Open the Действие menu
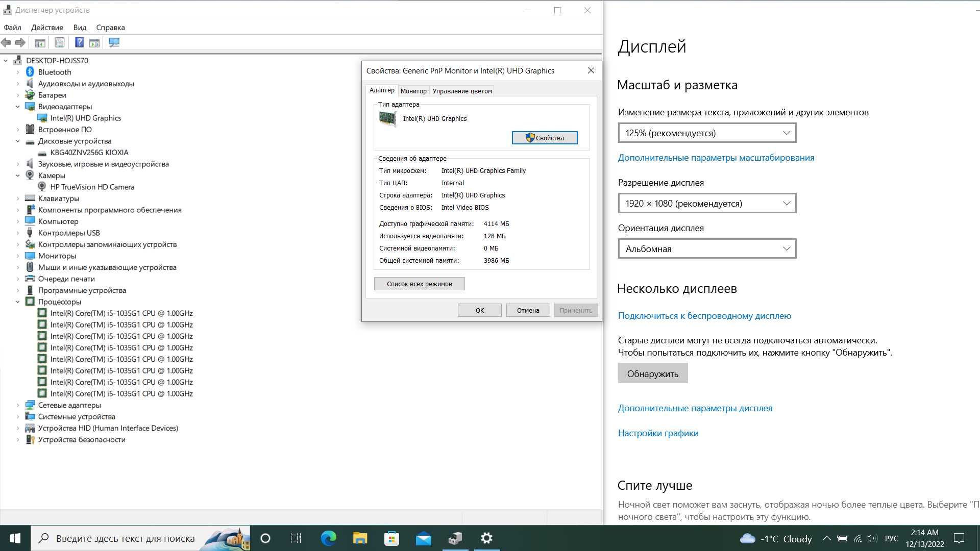 point(47,28)
